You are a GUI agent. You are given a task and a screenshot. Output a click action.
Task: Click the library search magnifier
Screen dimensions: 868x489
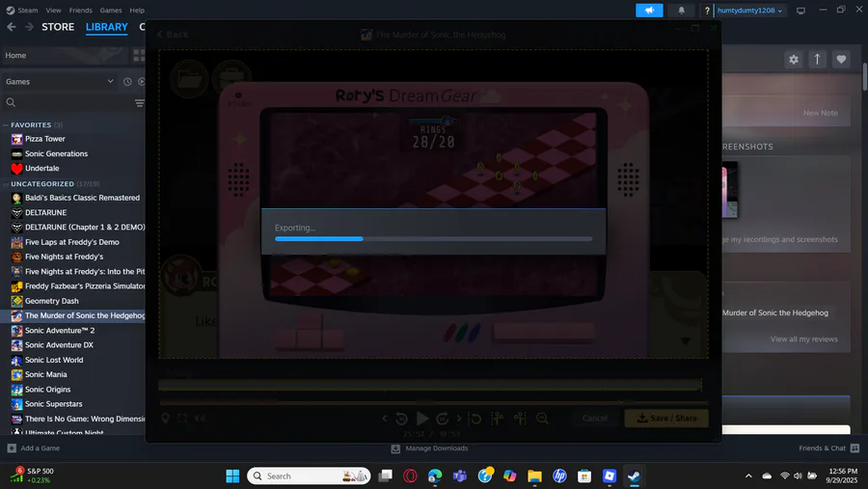click(11, 102)
